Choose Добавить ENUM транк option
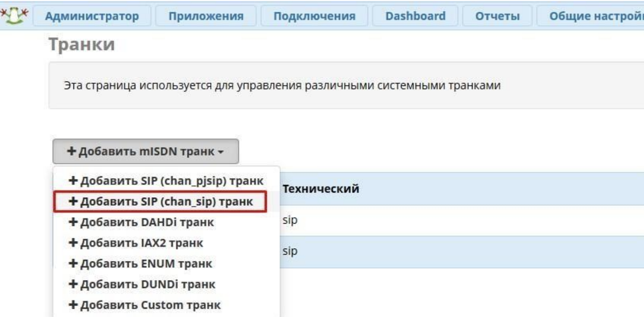 [140, 264]
